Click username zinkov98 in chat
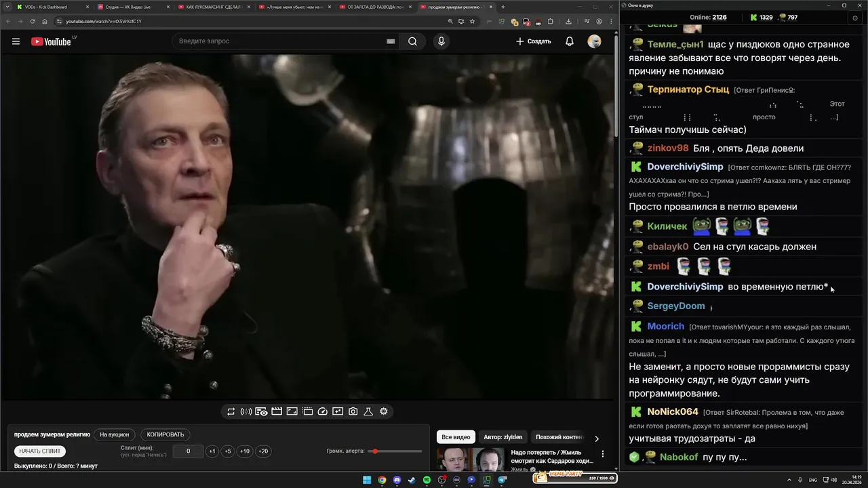868x488 pixels. pyautogui.click(x=667, y=148)
